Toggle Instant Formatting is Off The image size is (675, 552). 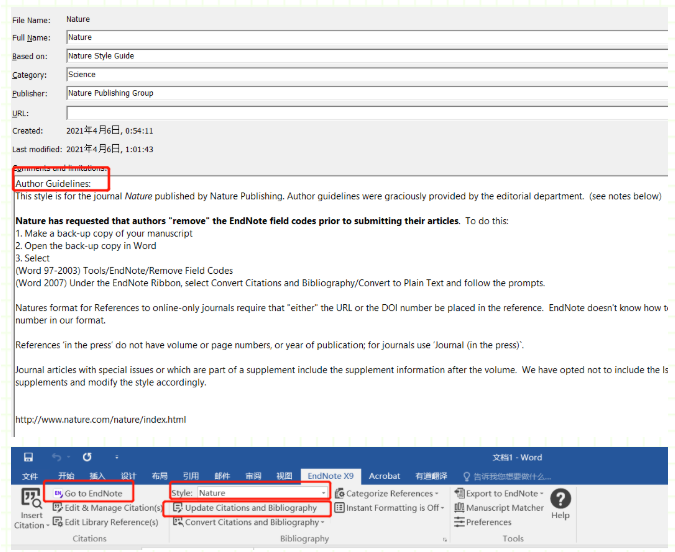tap(389, 508)
